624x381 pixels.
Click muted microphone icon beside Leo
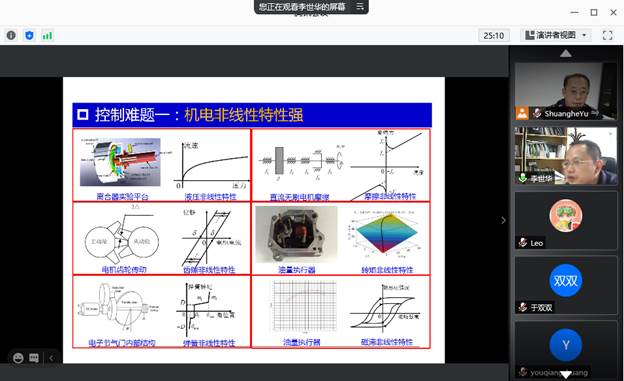point(523,242)
